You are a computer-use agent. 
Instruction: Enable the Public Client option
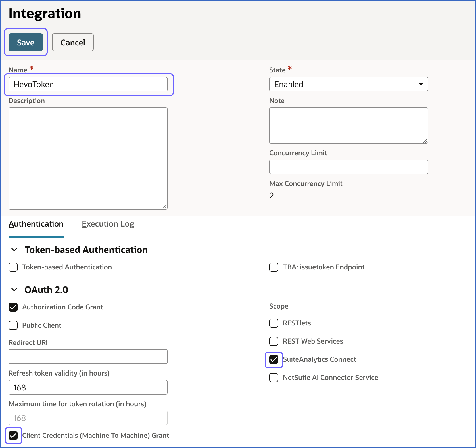point(13,325)
